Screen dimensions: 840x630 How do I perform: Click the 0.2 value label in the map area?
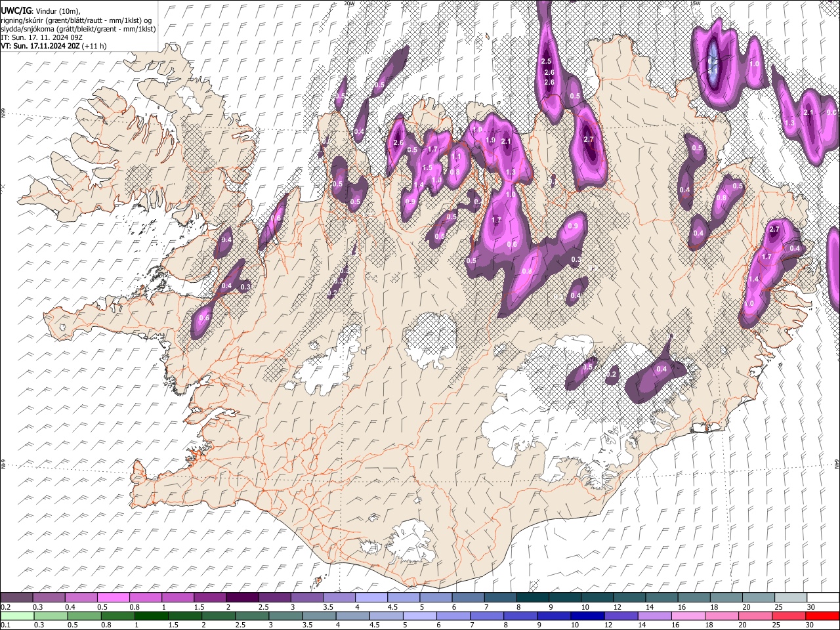coord(612,374)
